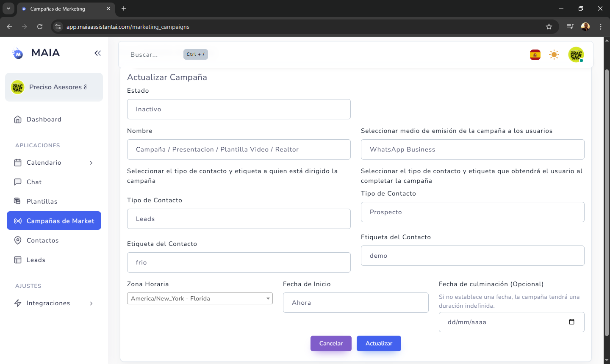Expand the Calendario submenu chevron
Screen dimensions: 610x364
coord(91,163)
